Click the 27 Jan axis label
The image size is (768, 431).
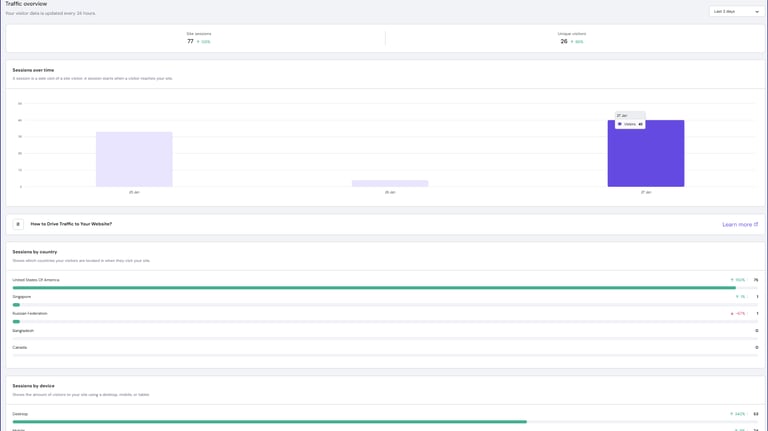pos(646,192)
